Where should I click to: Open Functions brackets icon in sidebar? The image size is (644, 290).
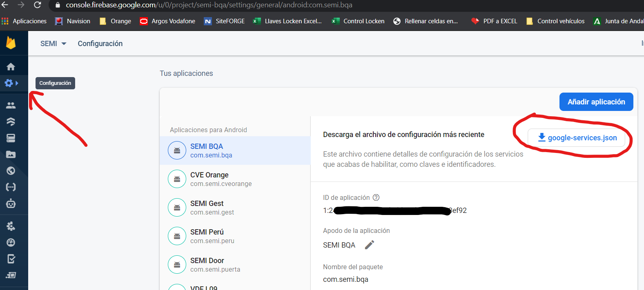coord(11,187)
